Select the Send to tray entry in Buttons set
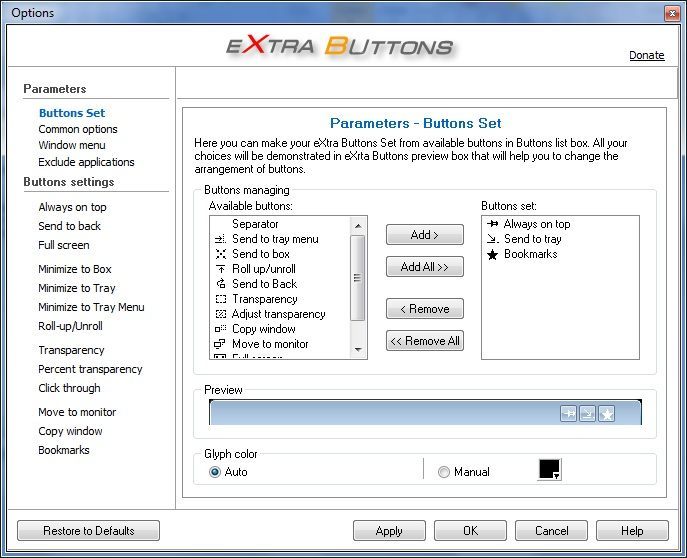The height and width of the screenshot is (558, 687). click(560, 239)
